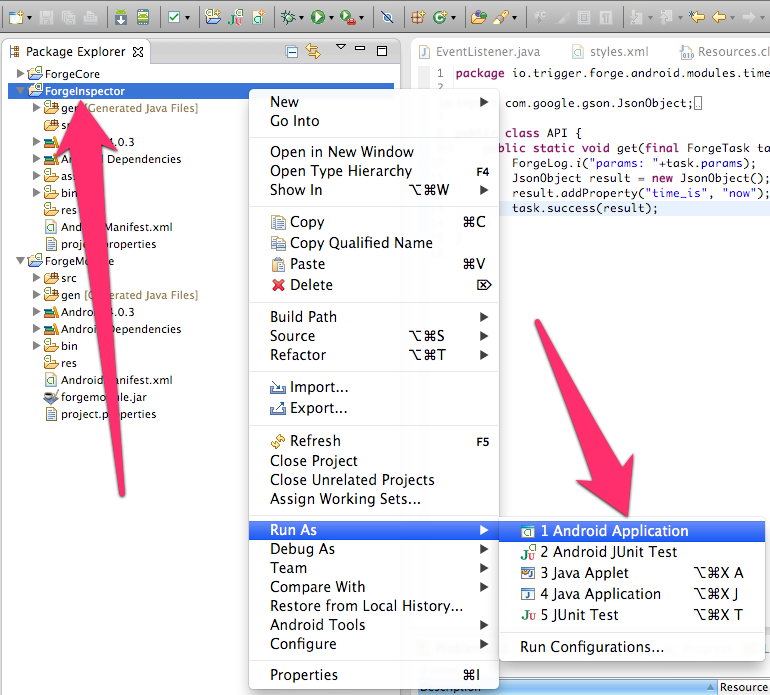Click the Debug bug icon

pos(288,18)
